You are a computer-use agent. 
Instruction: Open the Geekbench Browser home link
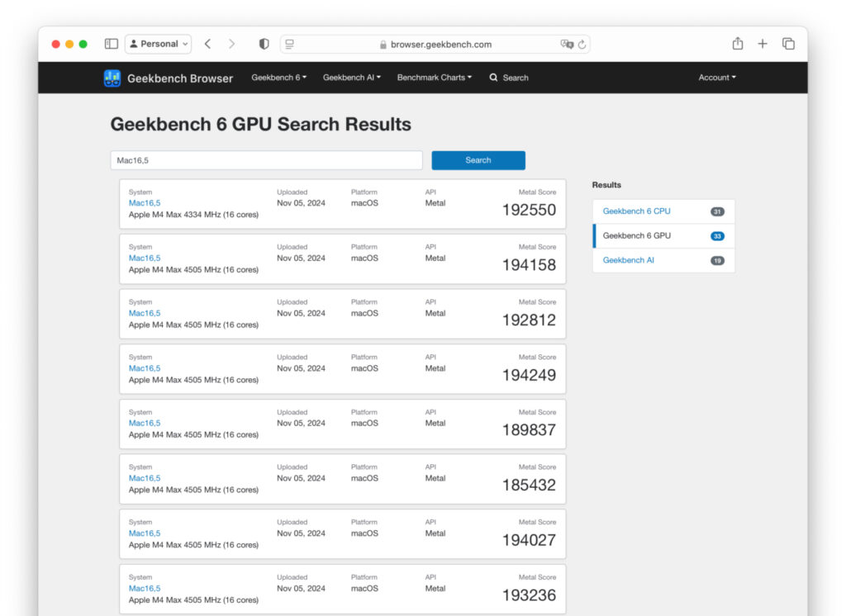[x=179, y=78]
